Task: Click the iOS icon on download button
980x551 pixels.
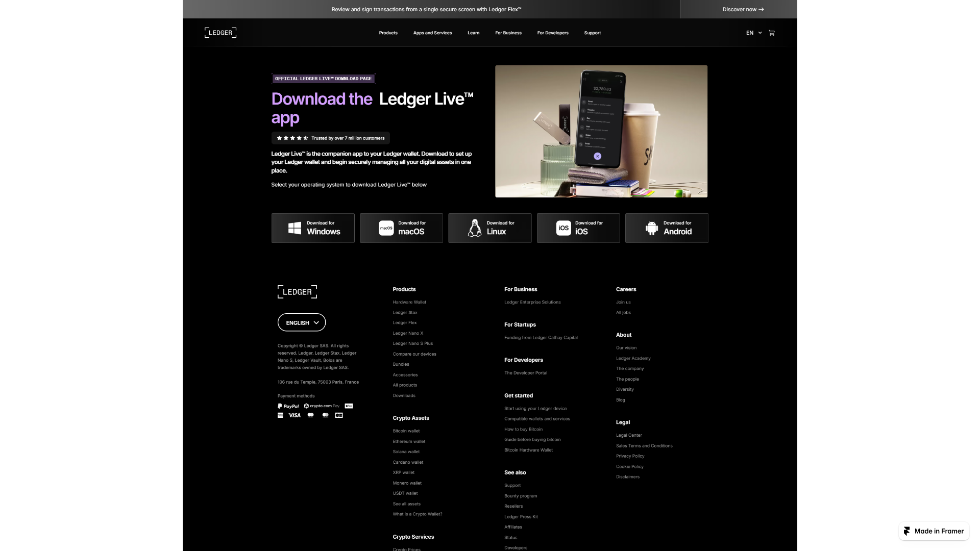Action: coord(563,228)
